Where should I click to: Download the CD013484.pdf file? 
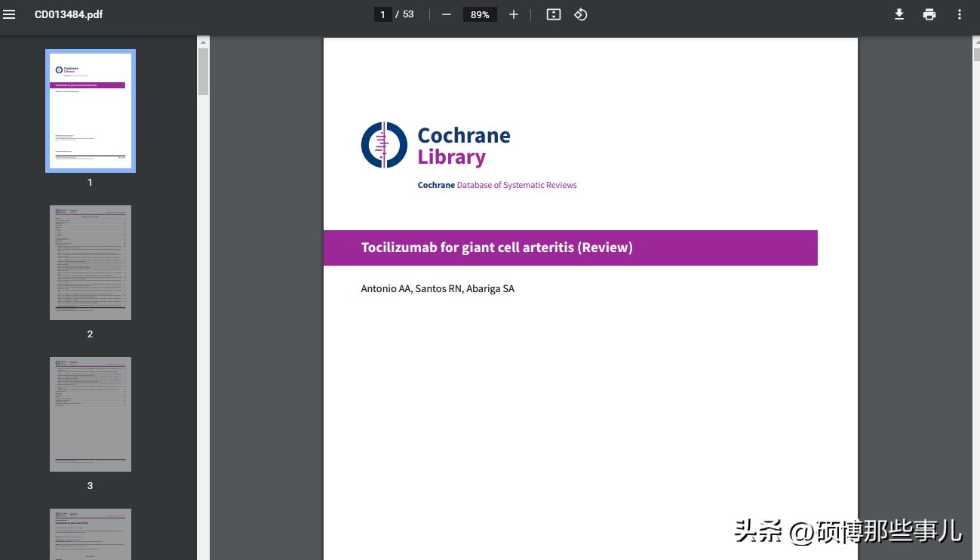(x=899, y=14)
